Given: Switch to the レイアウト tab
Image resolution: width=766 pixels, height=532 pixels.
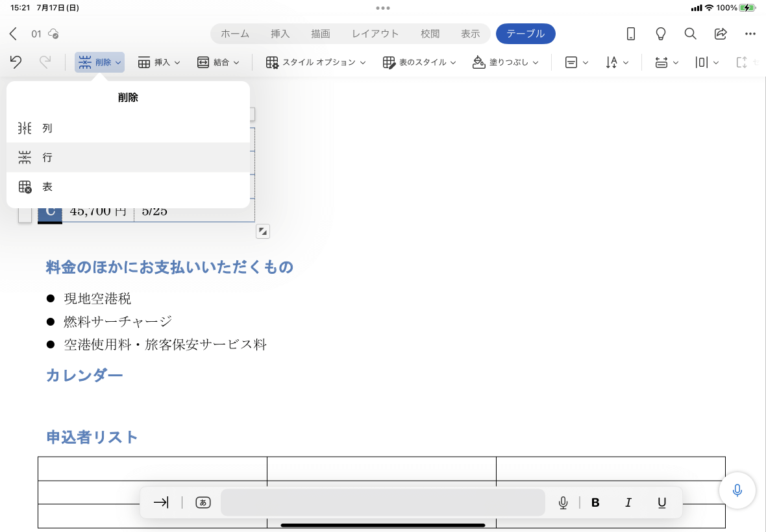Looking at the screenshot, I should click(375, 34).
